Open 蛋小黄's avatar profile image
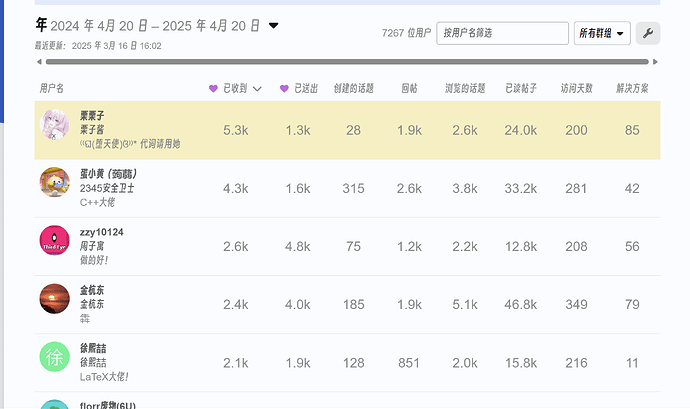The height and width of the screenshot is (409, 690). 55,182
